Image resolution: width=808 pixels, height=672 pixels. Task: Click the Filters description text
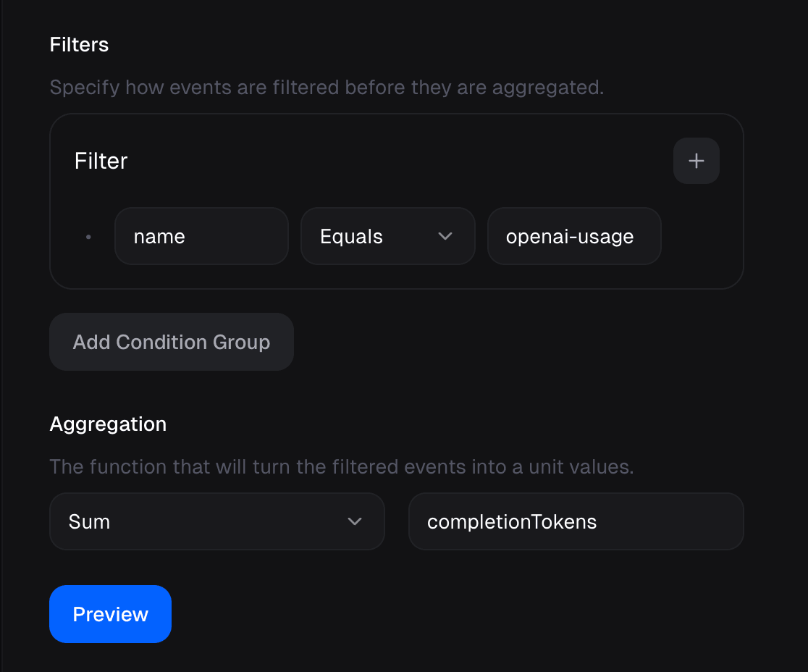pyautogui.click(x=327, y=88)
